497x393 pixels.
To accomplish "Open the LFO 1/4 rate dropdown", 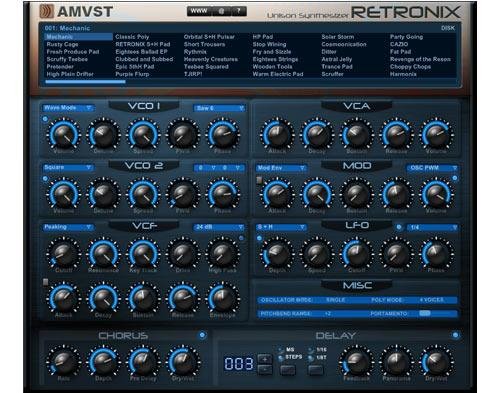I will point(432,227).
